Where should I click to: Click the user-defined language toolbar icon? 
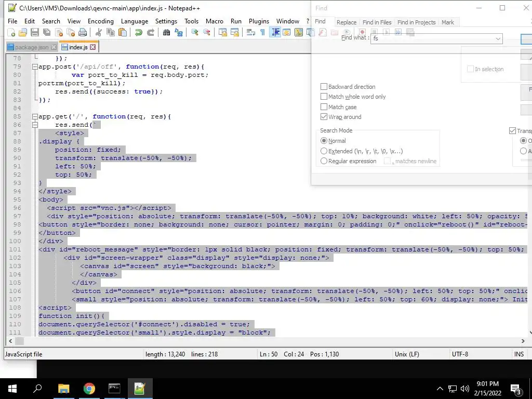click(x=287, y=33)
